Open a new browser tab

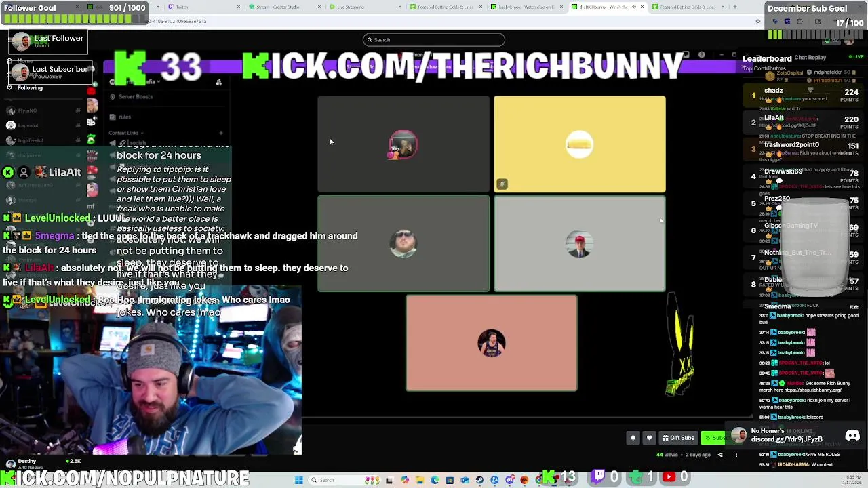(735, 7)
